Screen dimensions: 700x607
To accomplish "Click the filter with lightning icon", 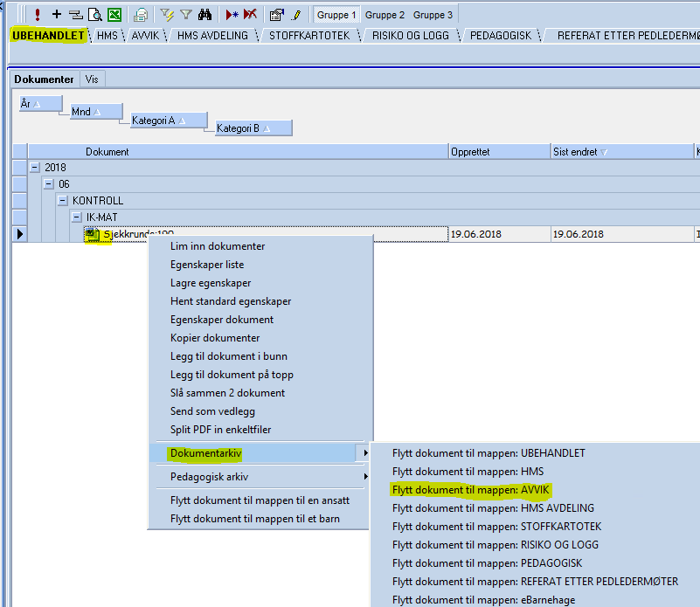I will [x=167, y=15].
